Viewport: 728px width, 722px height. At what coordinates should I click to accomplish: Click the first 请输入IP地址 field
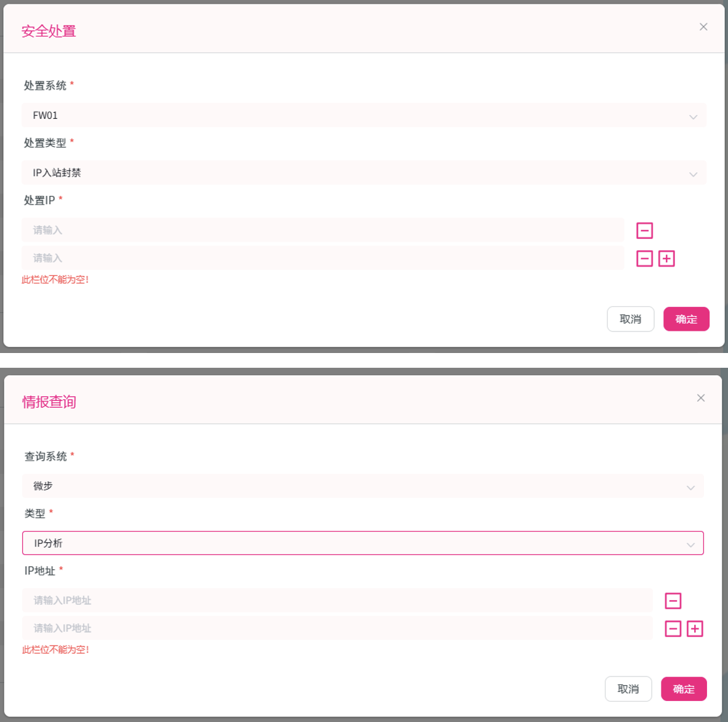pyautogui.click(x=338, y=600)
